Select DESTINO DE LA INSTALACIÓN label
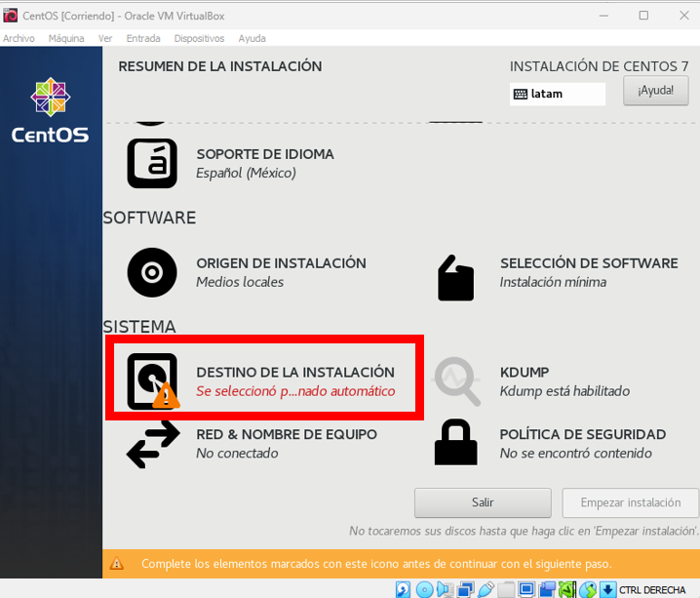The image size is (700, 598). [x=295, y=372]
